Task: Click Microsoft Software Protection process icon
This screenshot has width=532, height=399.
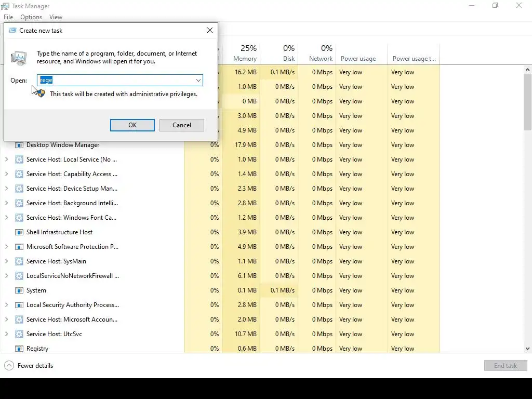Action: click(x=19, y=247)
